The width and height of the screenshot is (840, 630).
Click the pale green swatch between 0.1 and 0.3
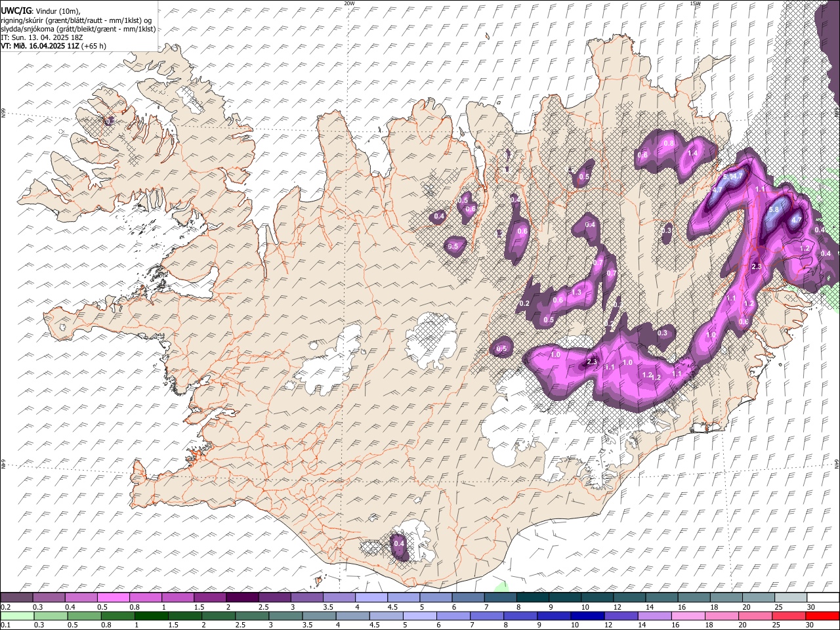17,616
